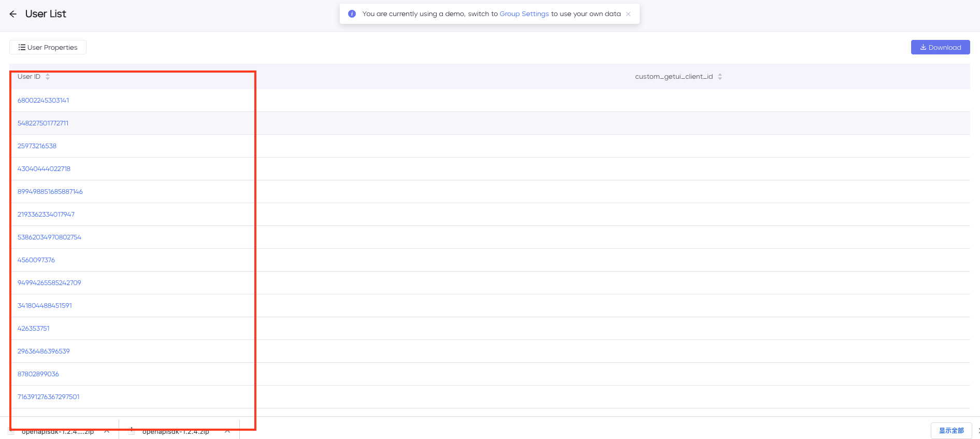The height and width of the screenshot is (439, 980).
Task: Open User Properties list button
Action: 48,47
